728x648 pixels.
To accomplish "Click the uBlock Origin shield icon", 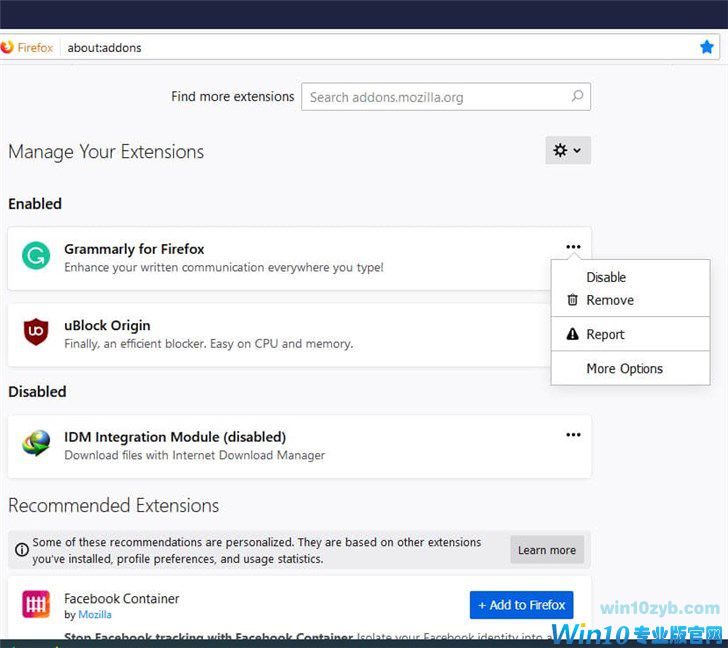I will 36,331.
